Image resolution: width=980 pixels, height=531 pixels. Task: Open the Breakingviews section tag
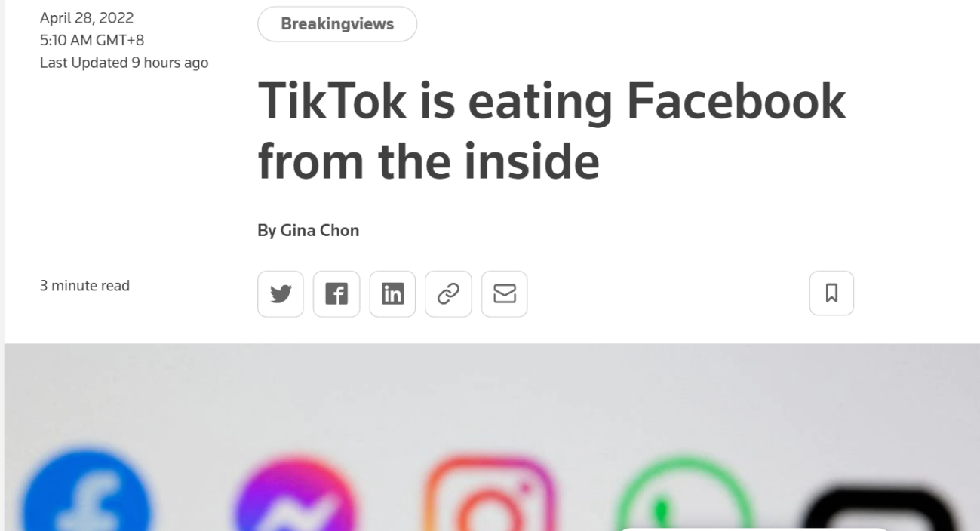pyautogui.click(x=337, y=24)
